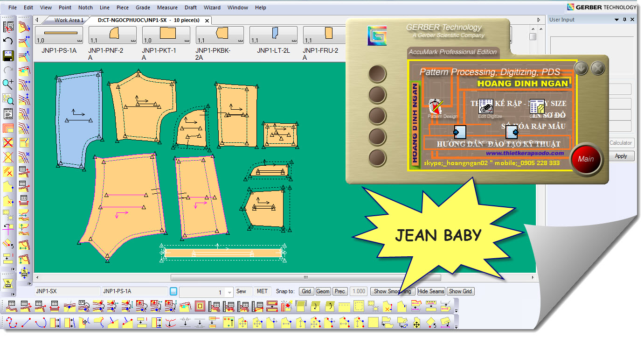Click the work area scroll left arrow
This screenshot has width=644, height=338.
(x=37, y=277)
